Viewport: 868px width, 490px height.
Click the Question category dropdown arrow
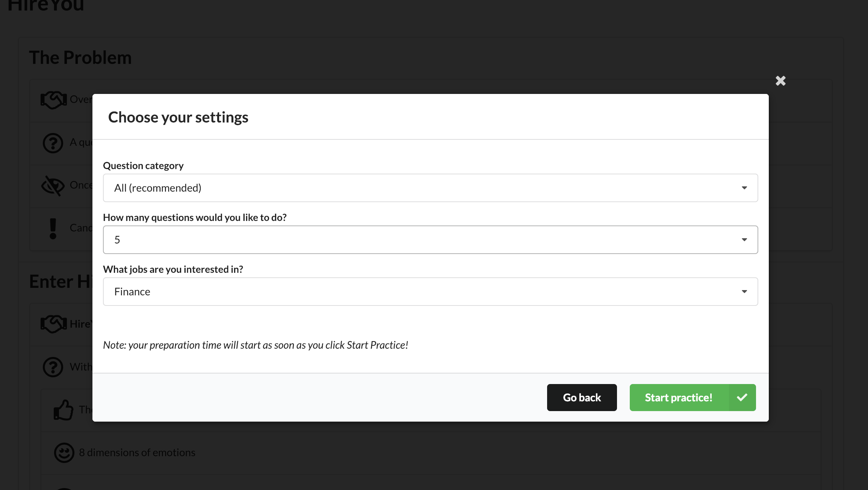744,188
